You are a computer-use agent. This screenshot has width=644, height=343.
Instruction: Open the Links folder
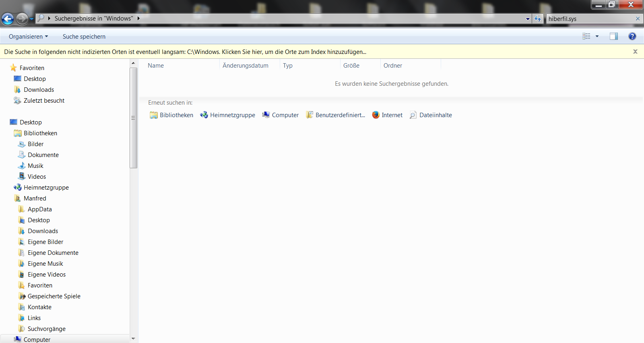(x=30, y=318)
